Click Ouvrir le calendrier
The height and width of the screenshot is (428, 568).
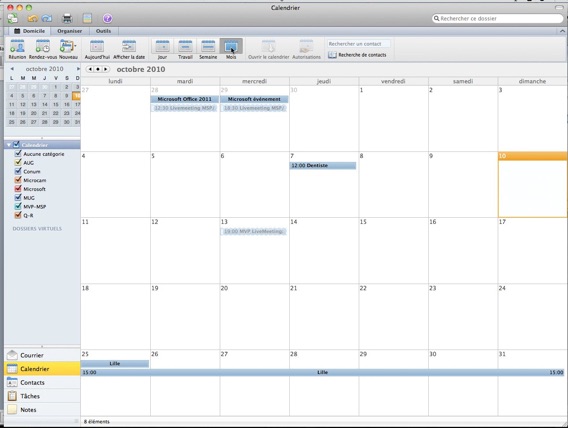tap(268, 50)
